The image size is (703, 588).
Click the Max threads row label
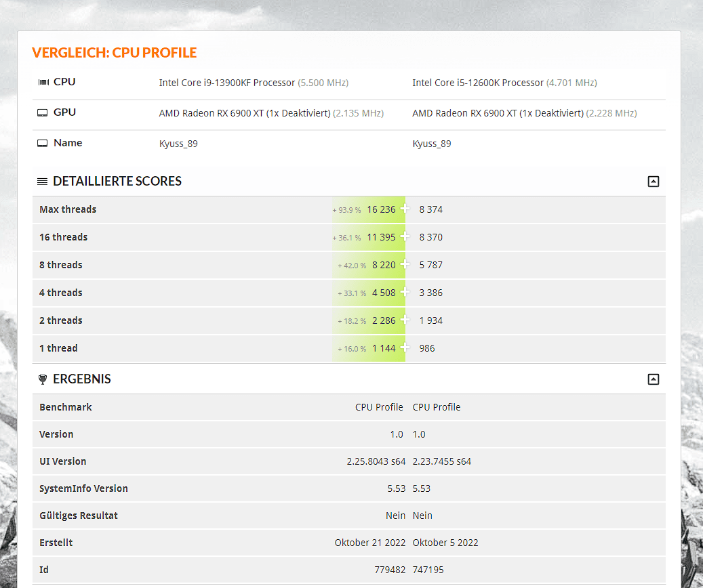(68, 209)
